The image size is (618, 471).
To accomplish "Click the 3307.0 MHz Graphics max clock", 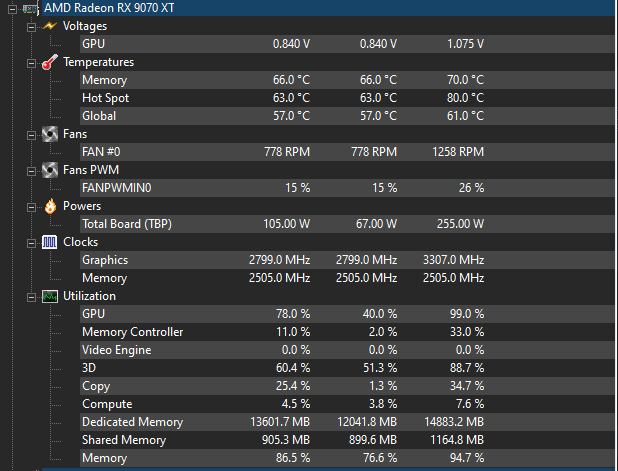I will click(453, 260).
